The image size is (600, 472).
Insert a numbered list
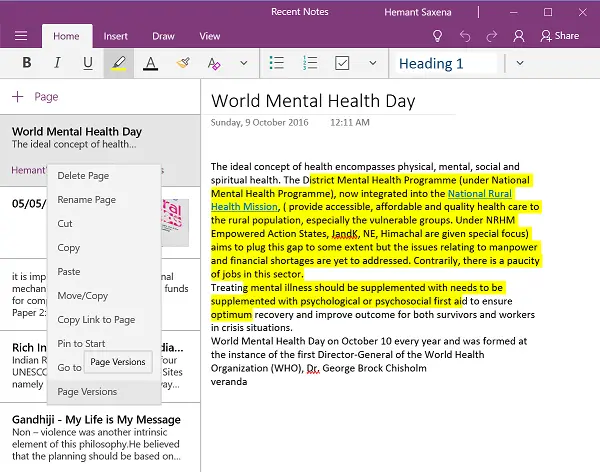(310, 63)
